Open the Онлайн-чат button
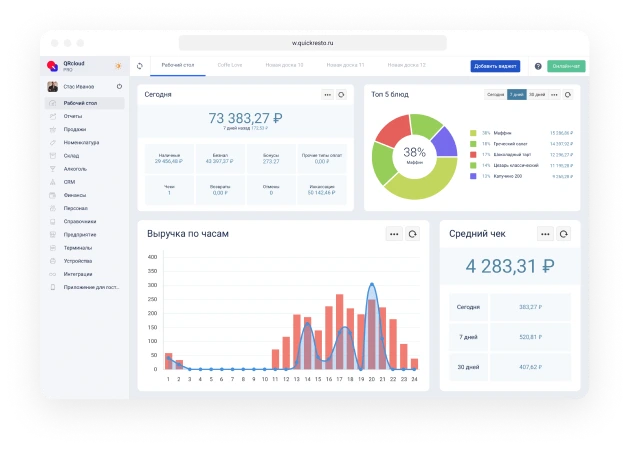 pyautogui.click(x=564, y=66)
